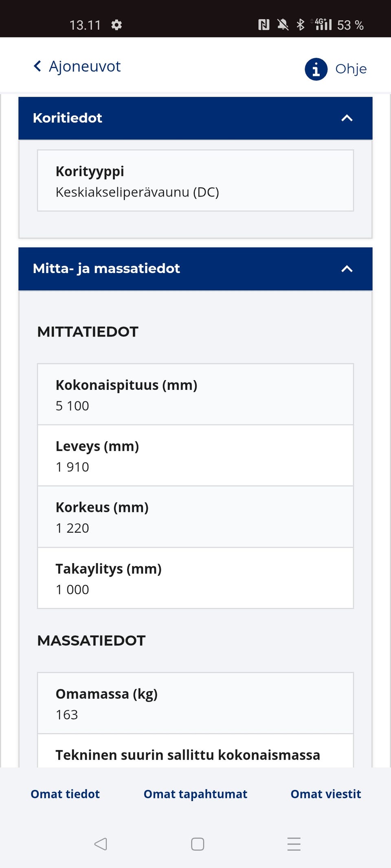Tap the Bluetooth status icon

(x=301, y=25)
